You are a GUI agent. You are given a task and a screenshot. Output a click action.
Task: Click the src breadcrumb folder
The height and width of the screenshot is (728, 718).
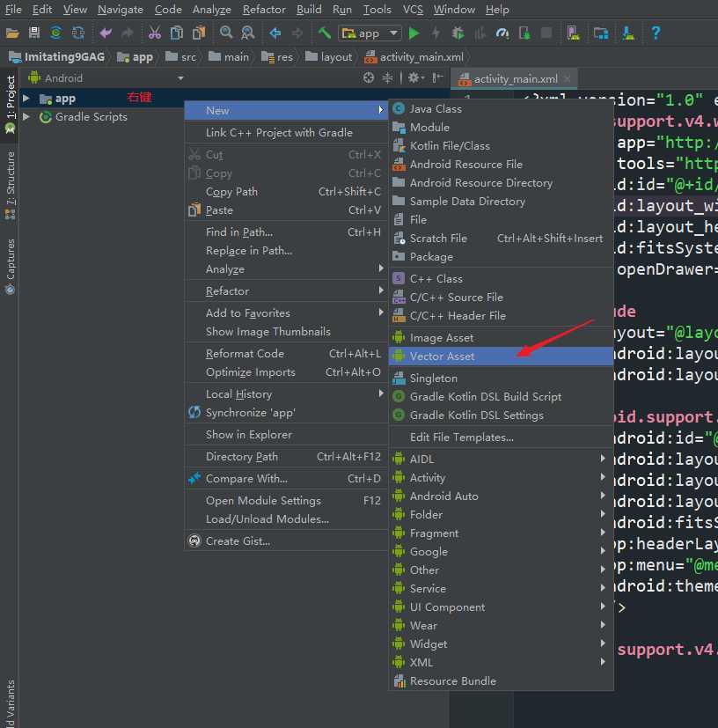180,56
